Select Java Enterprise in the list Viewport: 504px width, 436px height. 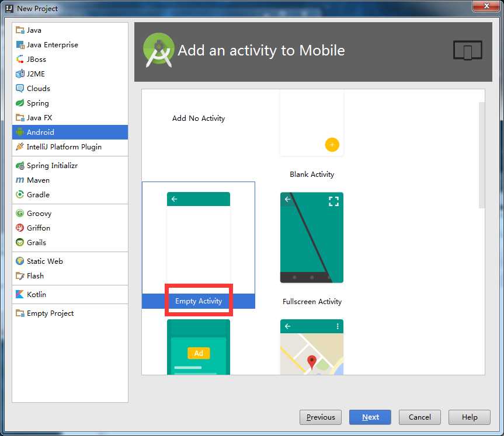[70, 45]
